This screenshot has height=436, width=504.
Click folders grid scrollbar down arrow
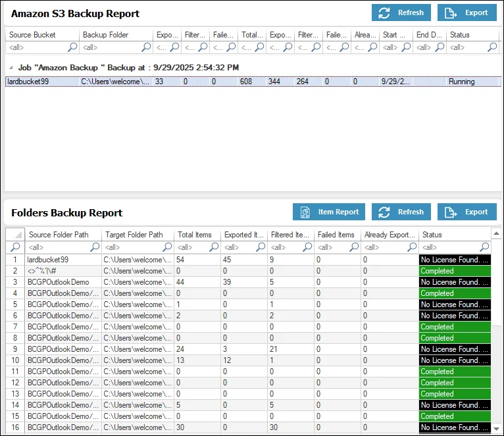496,429
